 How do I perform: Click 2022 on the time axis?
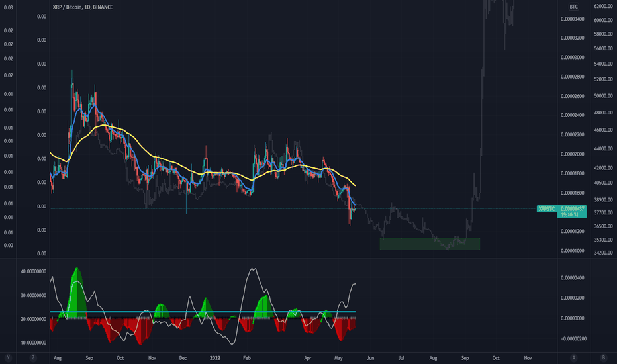tap(215, 358)
